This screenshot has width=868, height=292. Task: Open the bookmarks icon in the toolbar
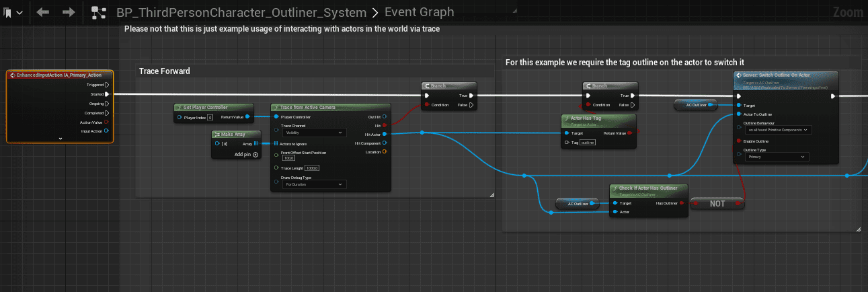7,12
